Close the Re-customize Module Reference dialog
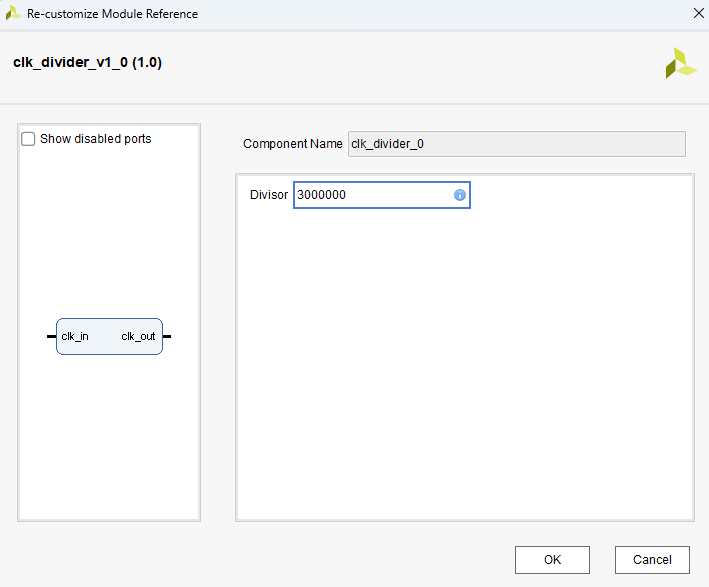This screenshot has height=587, width=709. point(699,14)
